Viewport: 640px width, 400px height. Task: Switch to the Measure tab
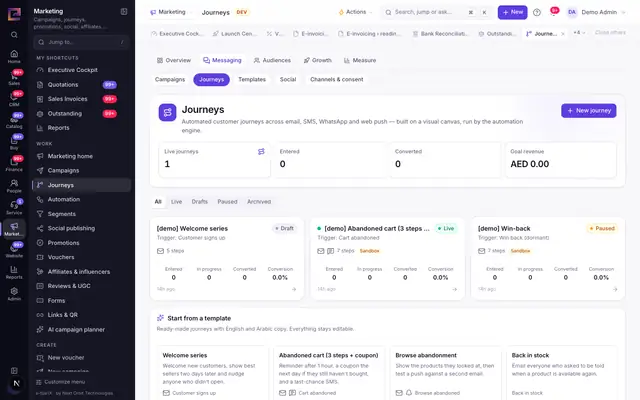click(360, 60)
